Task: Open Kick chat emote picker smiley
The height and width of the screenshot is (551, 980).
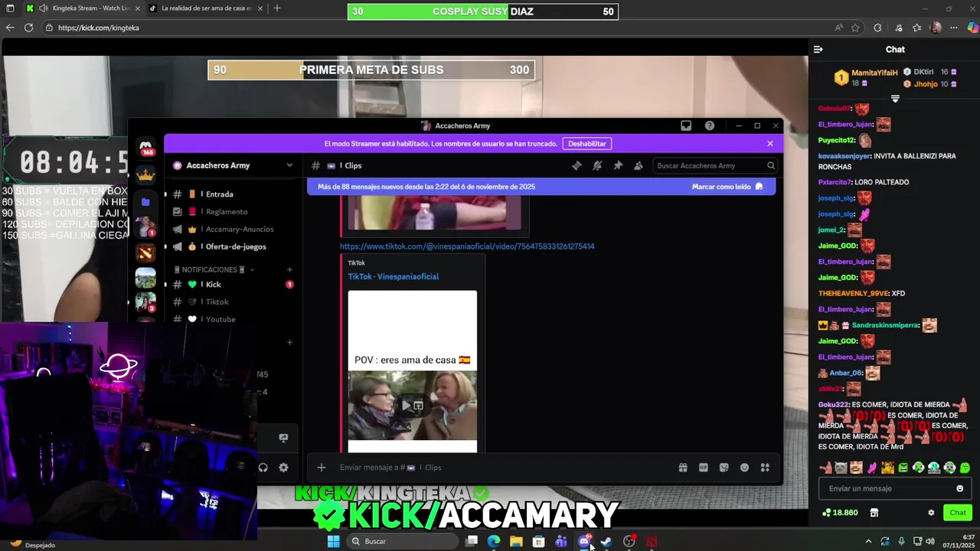Action: pyautogui.click(x=960, y=488)
